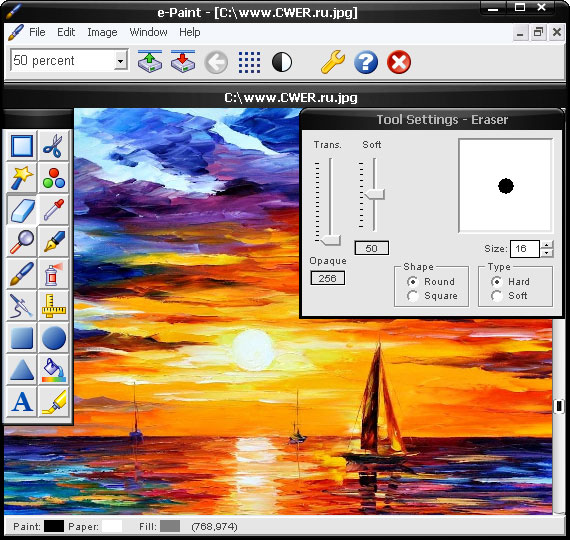Open the 50 percent zoom dropdown
Screen dimensions: 570x540
click(x=120, y=60)
